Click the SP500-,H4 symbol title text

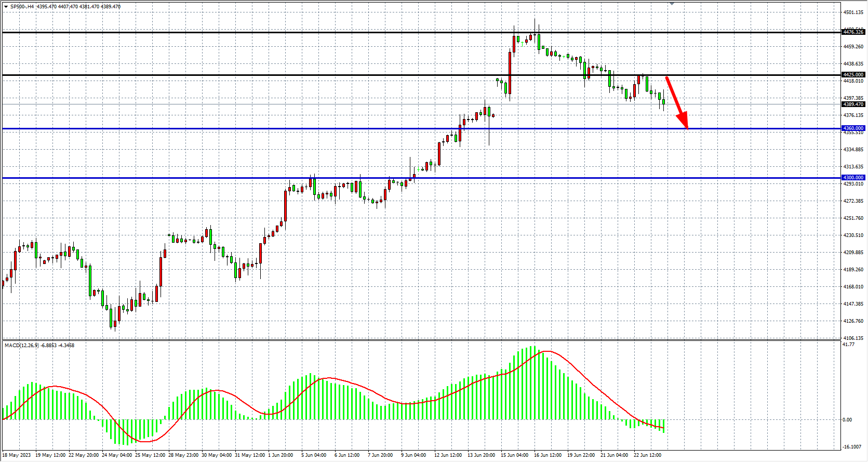(22, 7)
